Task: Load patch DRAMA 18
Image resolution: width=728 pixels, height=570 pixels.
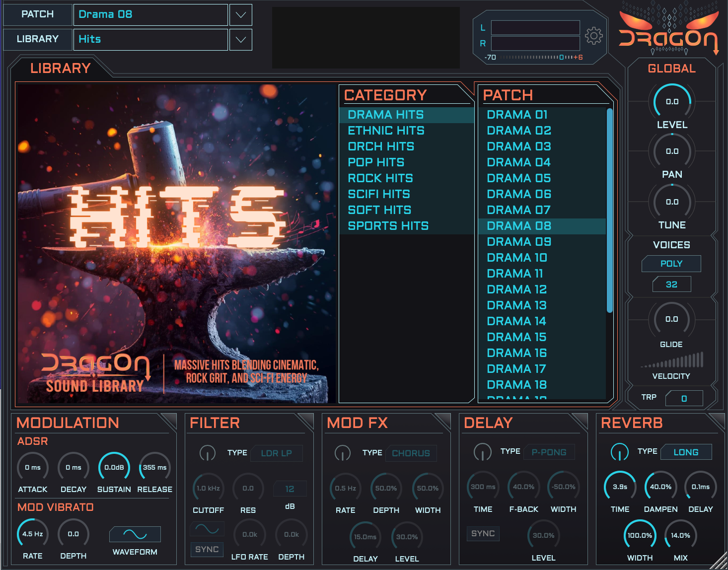Action: click(x=542, y=385)
